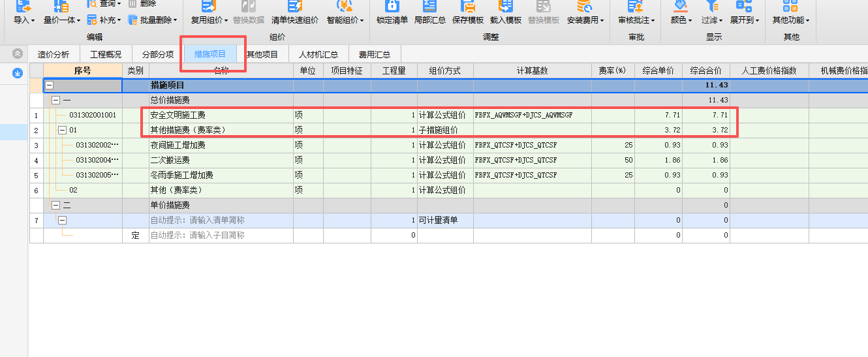This screenshot has height=357, width=868.
Task: Click the 人工费价格指数 column header
Action: (x=769, y=70)
